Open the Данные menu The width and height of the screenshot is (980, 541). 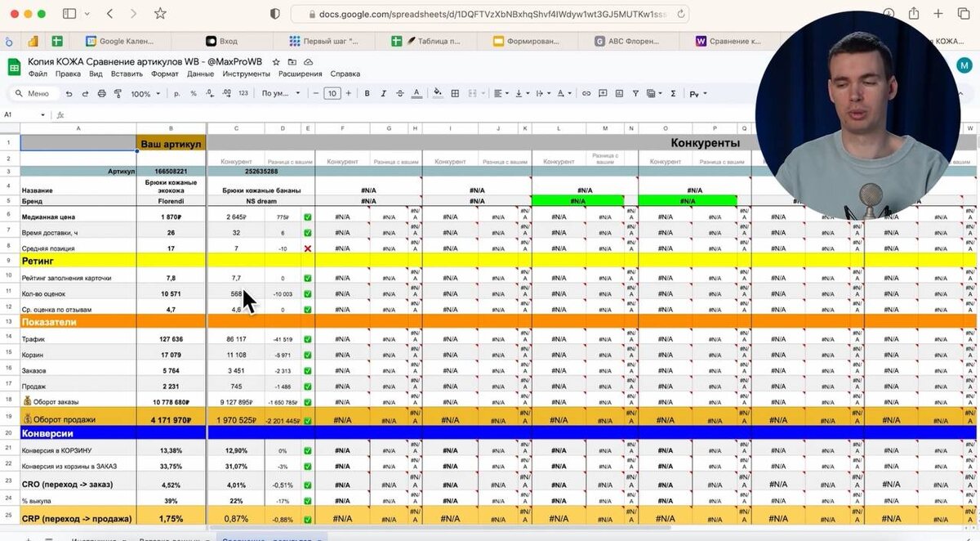(x=201, y=74)
